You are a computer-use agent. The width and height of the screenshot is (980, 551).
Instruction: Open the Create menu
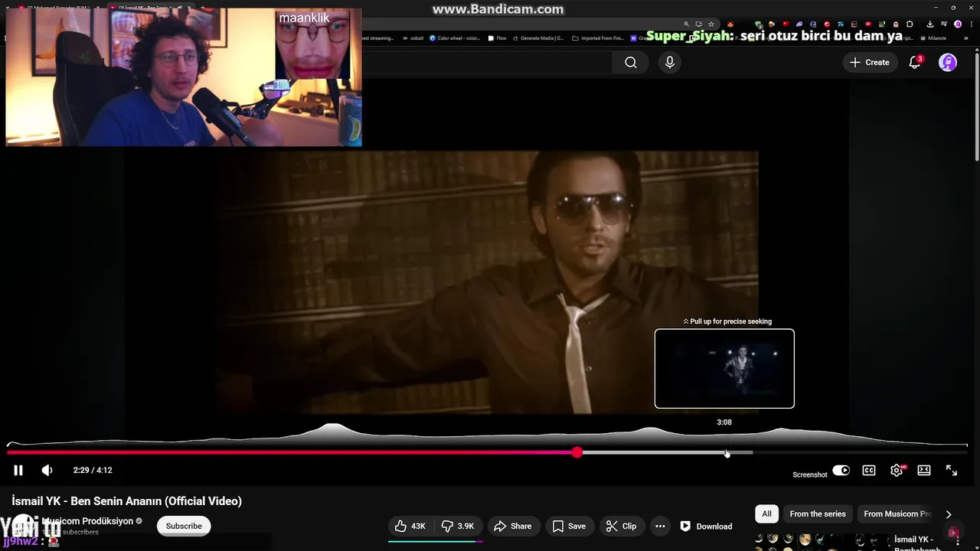coord(869,63)
